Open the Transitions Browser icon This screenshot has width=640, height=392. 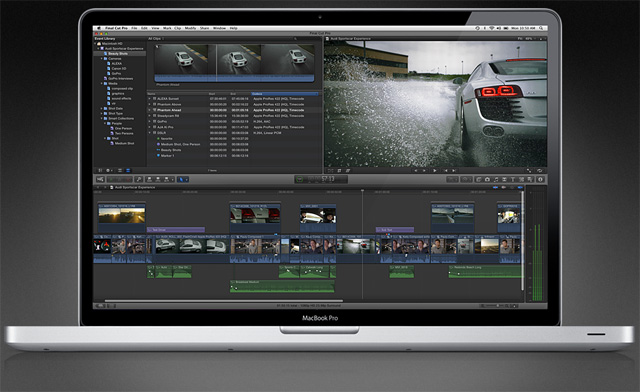tap(504, 179)
